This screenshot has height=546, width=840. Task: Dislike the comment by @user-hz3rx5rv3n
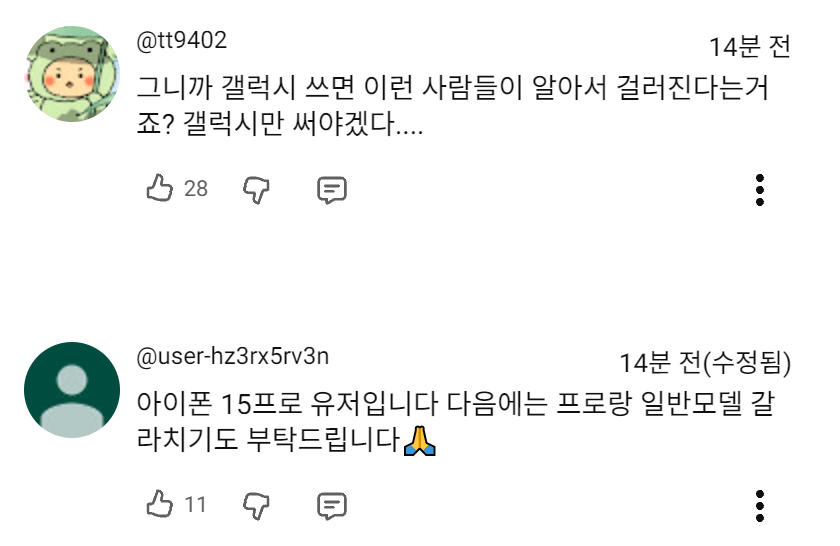pyautogui.click(x=257, y=505)
